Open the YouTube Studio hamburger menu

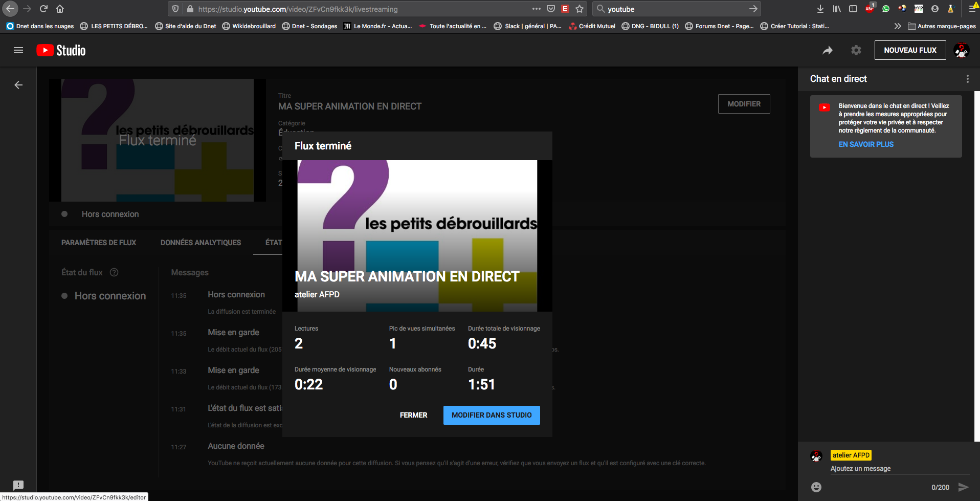pyautogui.click(x=18, y=50)
